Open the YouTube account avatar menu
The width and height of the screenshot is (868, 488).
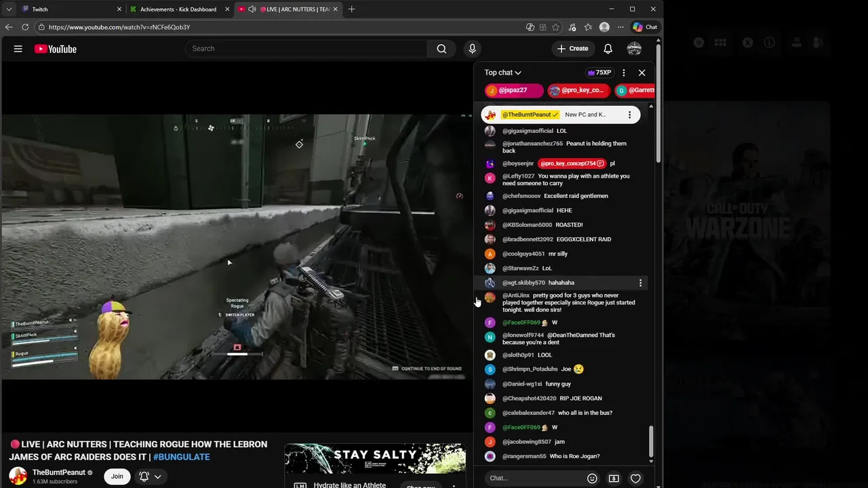click(634, 49)
